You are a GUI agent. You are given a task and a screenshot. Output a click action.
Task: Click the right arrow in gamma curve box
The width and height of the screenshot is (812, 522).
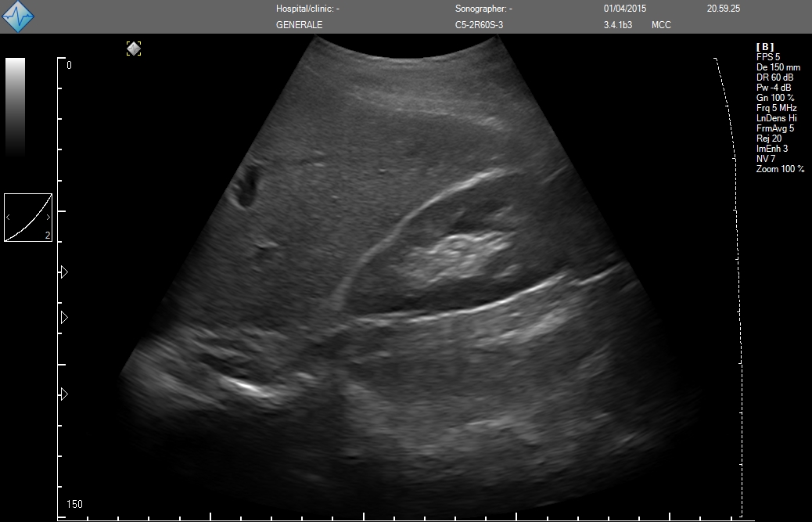coord(48,217)
